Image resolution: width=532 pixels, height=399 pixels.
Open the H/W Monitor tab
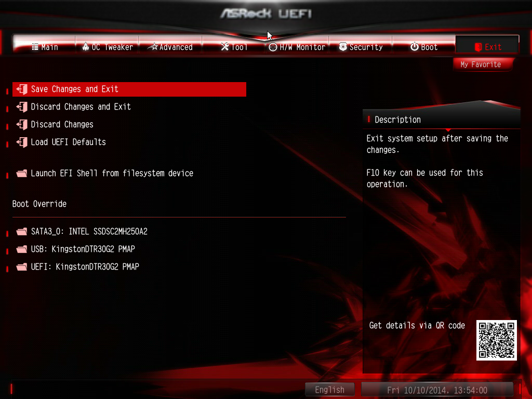coord(297,47)
